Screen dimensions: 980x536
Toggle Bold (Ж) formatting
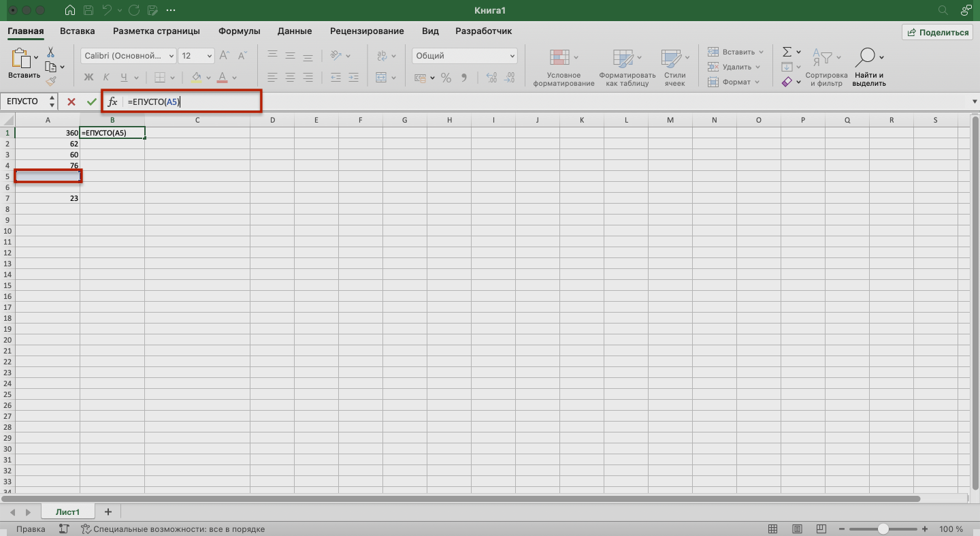click(x=88, y=78)
